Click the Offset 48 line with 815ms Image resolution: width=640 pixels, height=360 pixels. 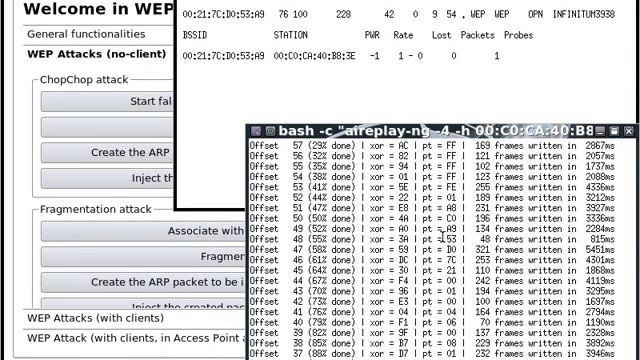click(x=432, y=239)
